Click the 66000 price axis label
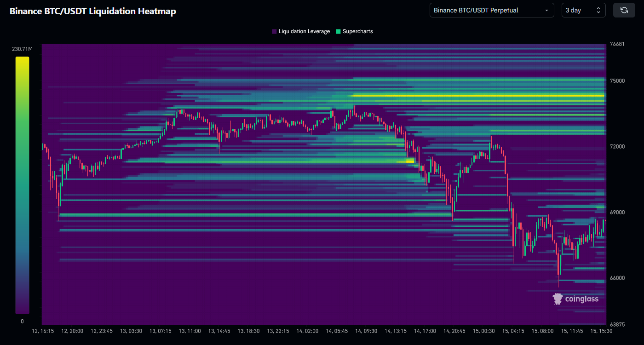Image resolution: width=644 pixels, height=345 pixels. (617, 278)
